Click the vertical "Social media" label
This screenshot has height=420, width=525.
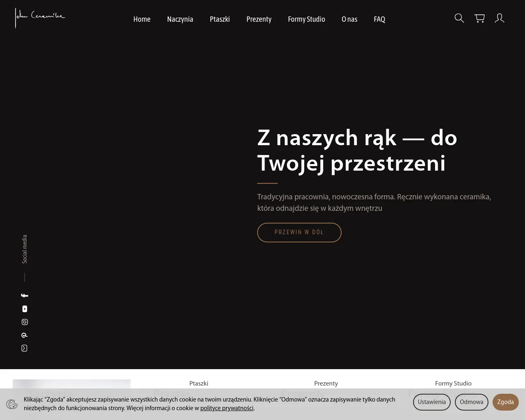25,249
